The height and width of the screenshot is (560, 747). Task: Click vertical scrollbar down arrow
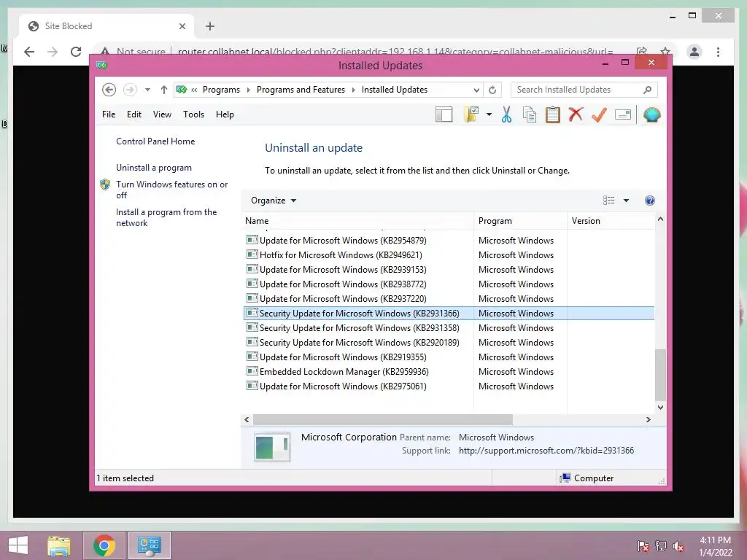[660, 408]
